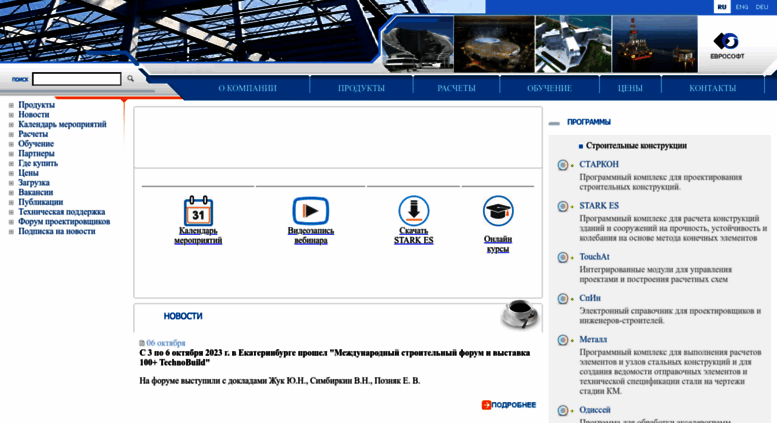Open ОБУЧЕНИЕ in the top navigation
Viewport: 777px width, 423px height.
coord(550,88)
